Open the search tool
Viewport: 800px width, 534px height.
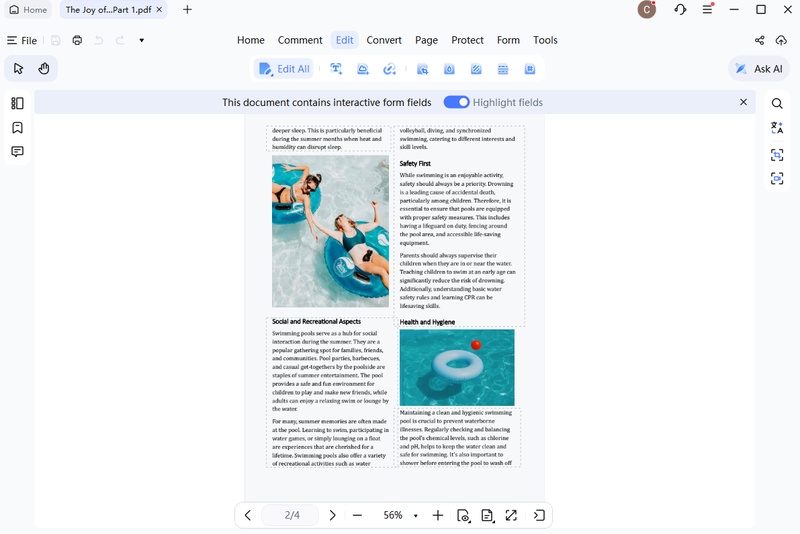click(x=777, y=104)
